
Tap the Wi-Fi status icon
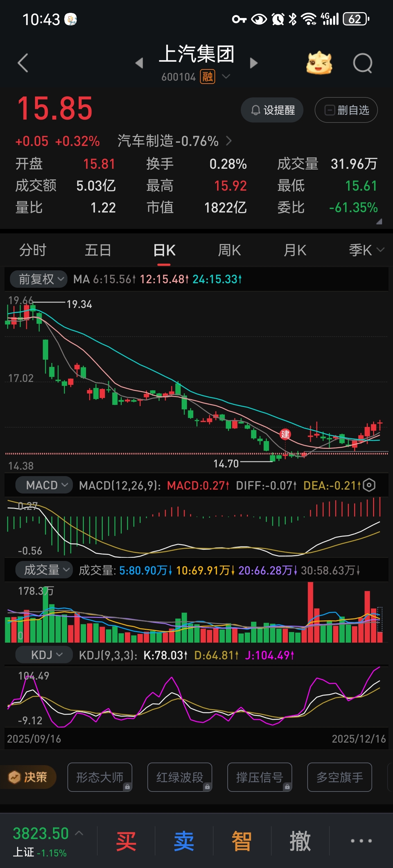point(309,19)
